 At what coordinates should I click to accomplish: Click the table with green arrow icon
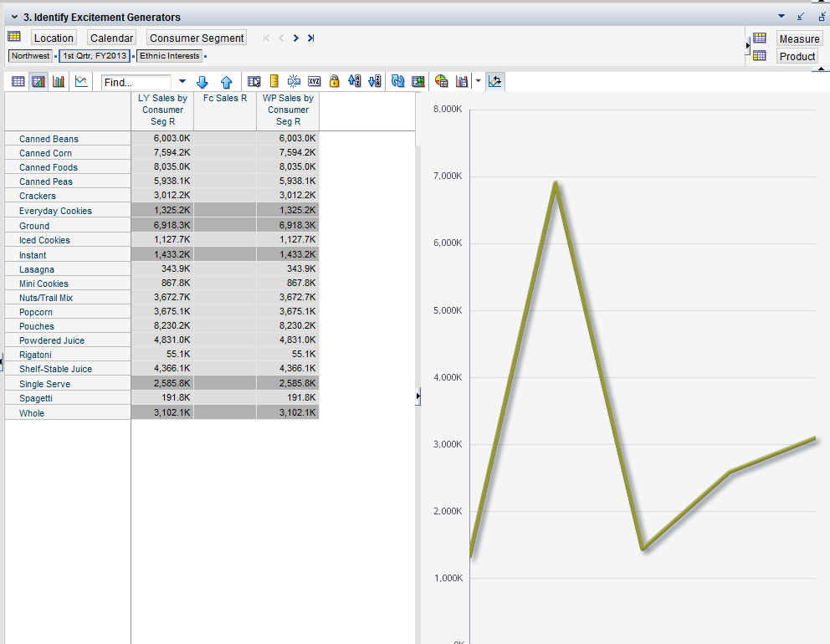[418, 81]
